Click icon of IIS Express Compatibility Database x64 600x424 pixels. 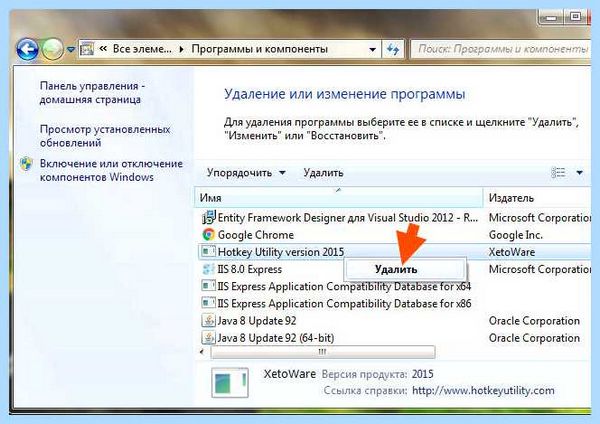pyautogui.click(x=208, y=286)
